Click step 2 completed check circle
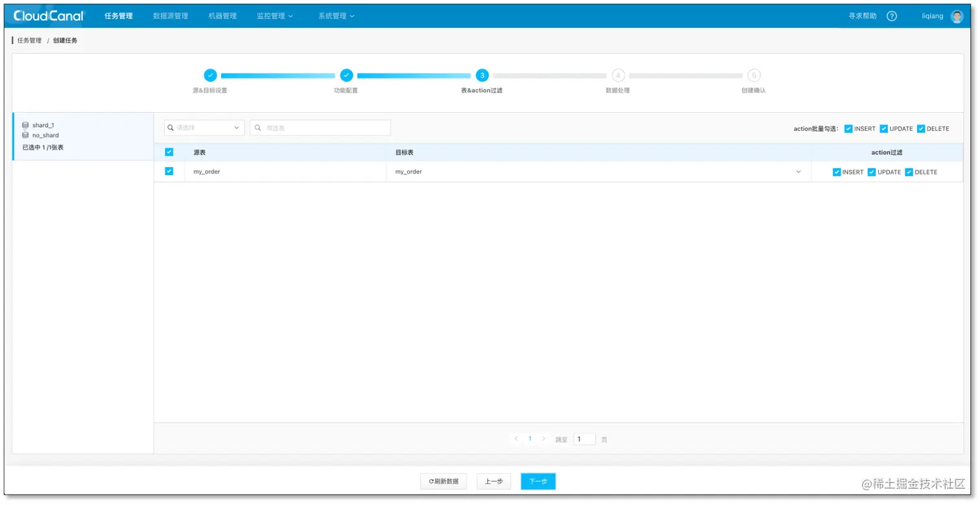The width and height of the screenshot is (980, 505). (346, 75)
